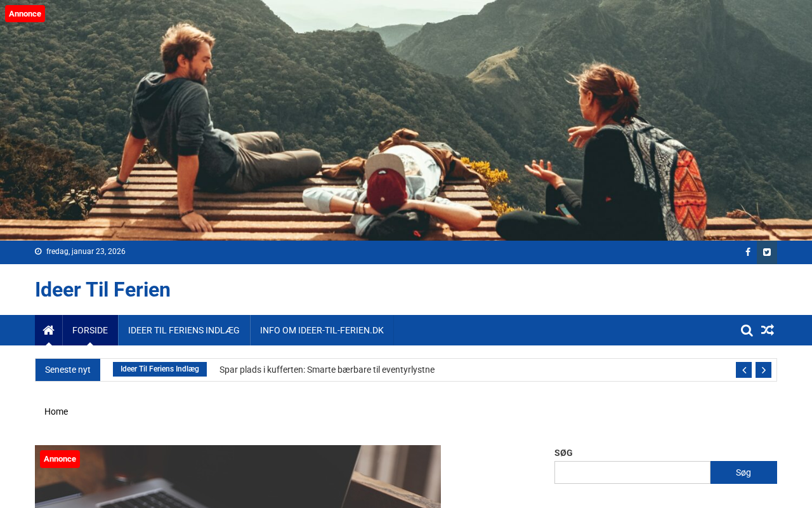This screenshot has height=508, width=812.
Task: Click the laptop advertisement image
Action: pyautogui.click(x=238, y=476)
